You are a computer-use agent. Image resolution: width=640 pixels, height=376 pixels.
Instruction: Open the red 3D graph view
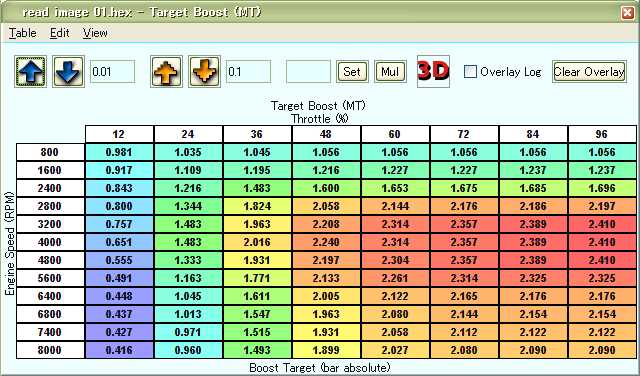point(433,71)
